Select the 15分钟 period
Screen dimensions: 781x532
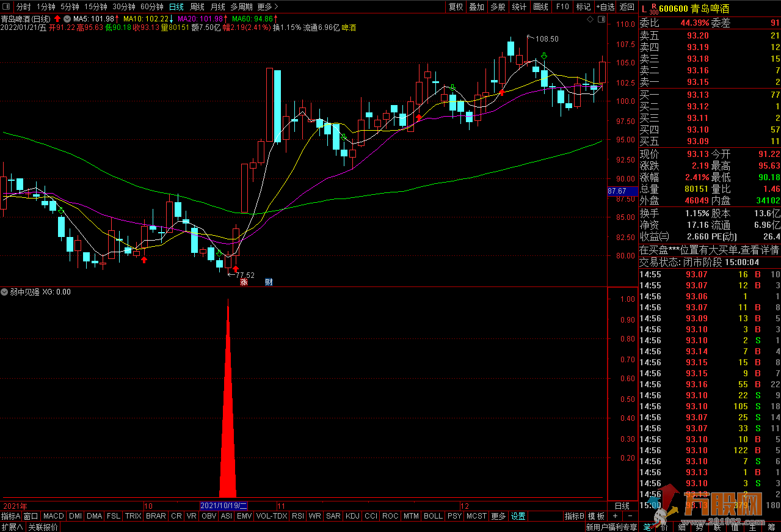click(96, 7)
